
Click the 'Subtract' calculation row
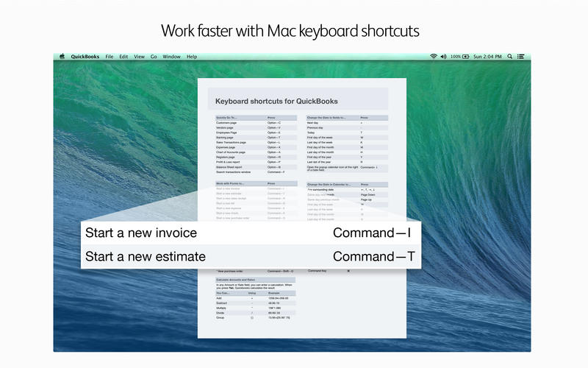(255, 303)
